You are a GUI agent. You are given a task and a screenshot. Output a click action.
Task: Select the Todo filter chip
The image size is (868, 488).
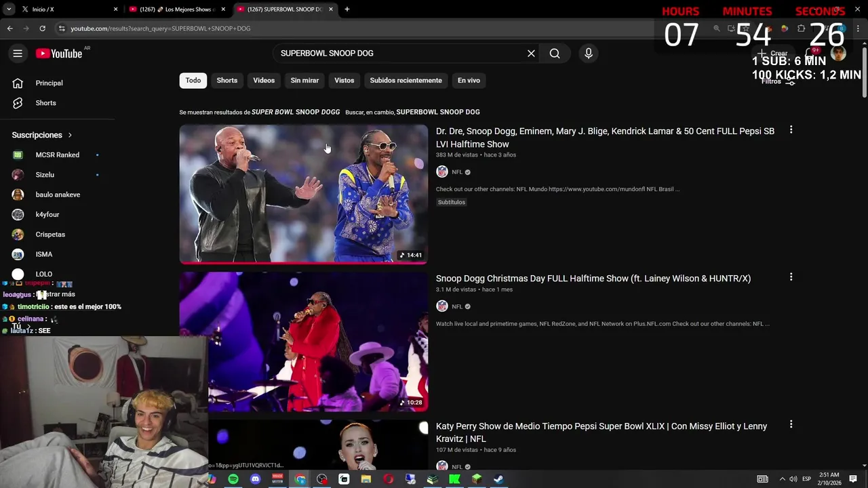point(193,80)
